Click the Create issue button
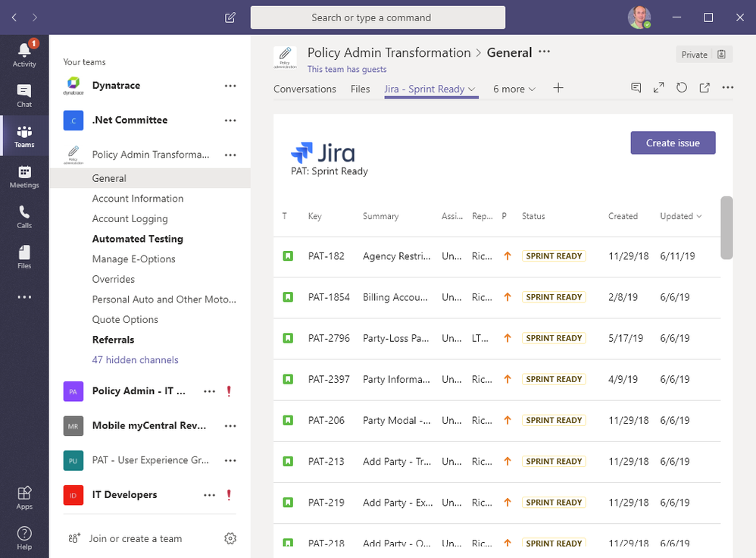Screen dimensions: 756x558 [673, 143]
